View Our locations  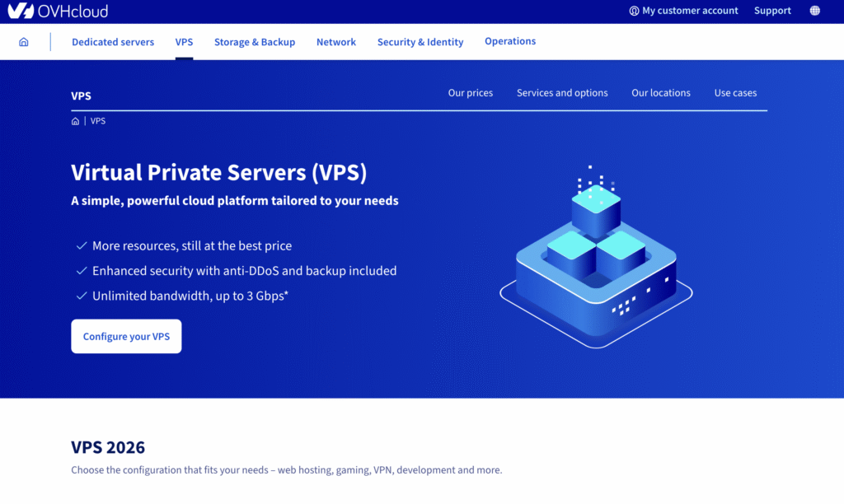coord(660,93)
